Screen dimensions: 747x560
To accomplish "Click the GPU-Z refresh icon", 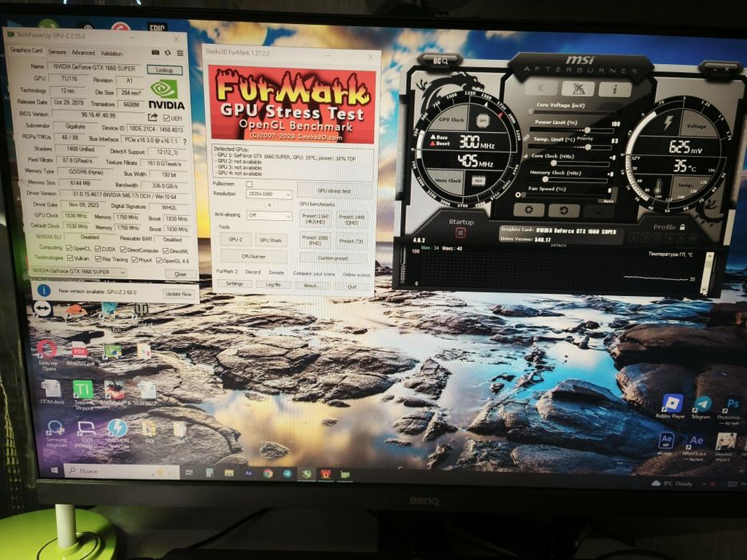I will click(167, 52).
